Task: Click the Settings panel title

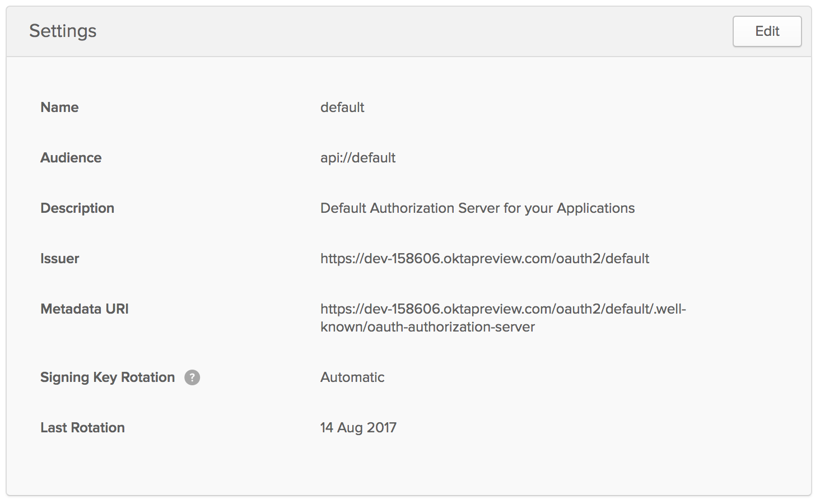Action: (x=63, y=31)
